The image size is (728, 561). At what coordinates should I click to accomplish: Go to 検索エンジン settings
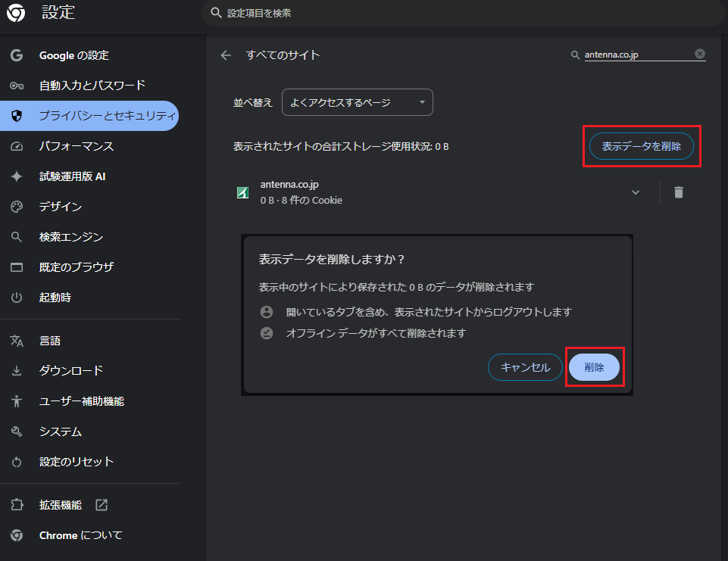click(x=70, y=237)
